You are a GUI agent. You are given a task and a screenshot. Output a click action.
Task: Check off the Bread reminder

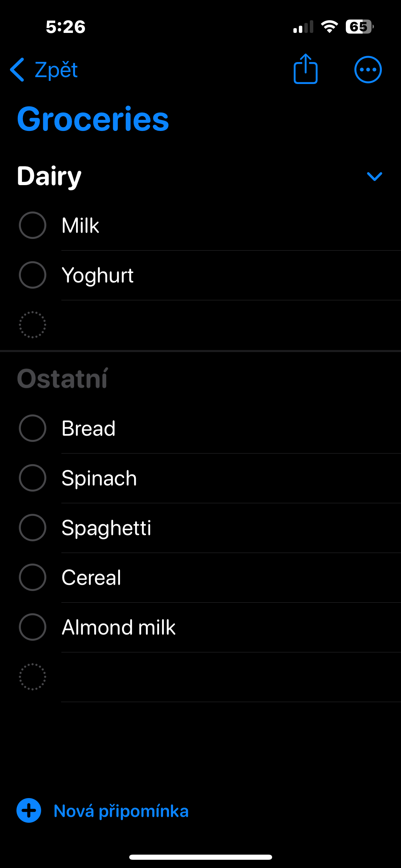coord(33,428)
